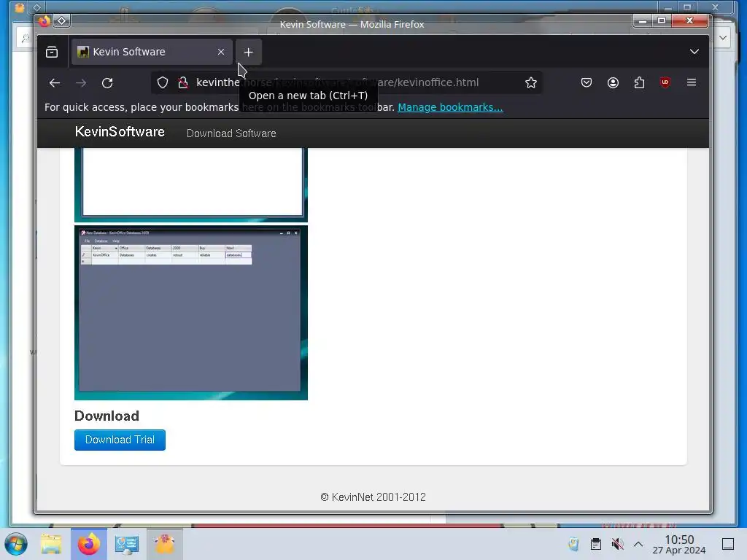Open system settings taskbar icon
The width and height of the screenshot is (747, 560).
click(127, 544)
